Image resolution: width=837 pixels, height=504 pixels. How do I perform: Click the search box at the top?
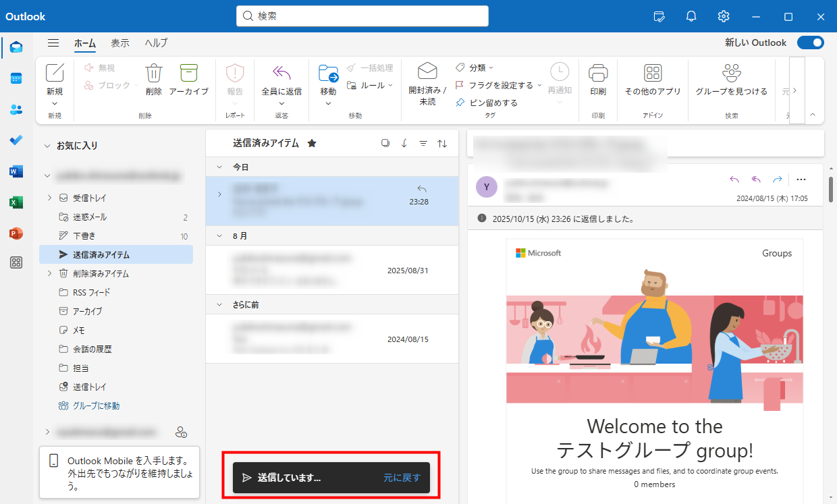point(362,16)
